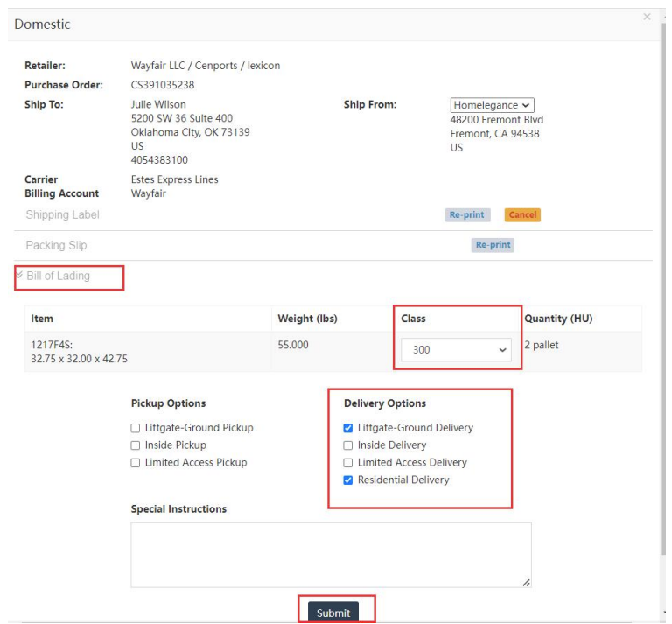
Task: Click the Re-print button for Shipping Label
Action: (x=468, y=215)
